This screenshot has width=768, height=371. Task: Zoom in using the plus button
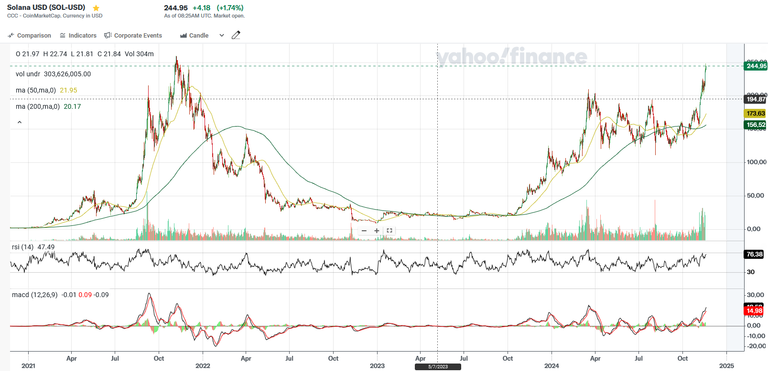tap(377, 230)
